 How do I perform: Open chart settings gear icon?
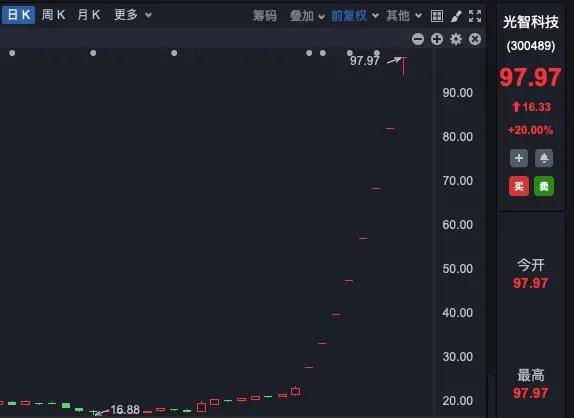pos(456,39)
